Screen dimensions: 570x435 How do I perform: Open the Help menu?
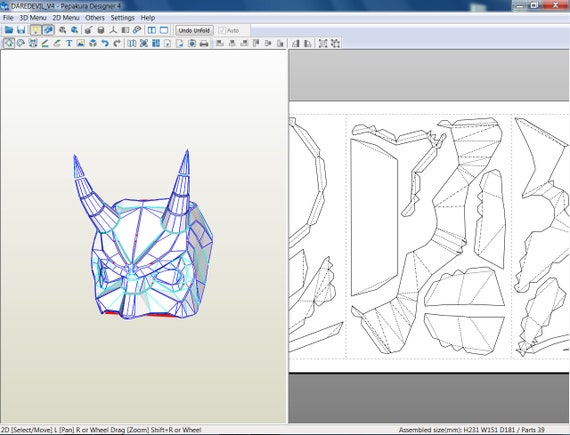click(148, 17)
